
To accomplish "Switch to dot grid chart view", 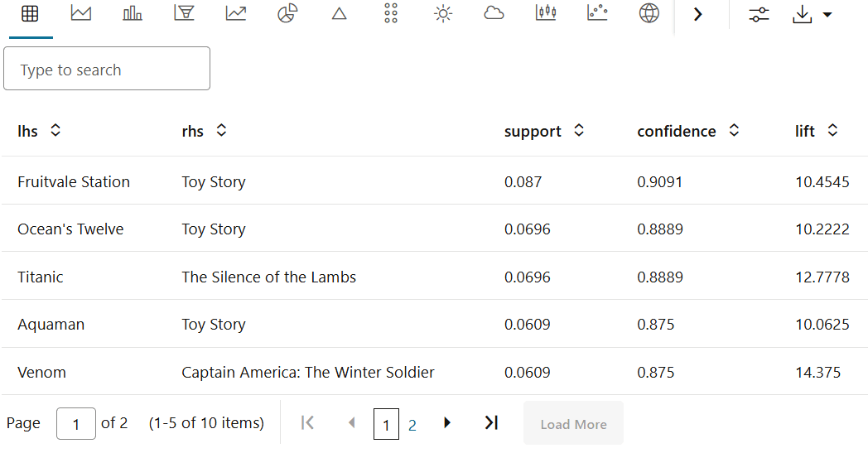I will click(391, 13).
